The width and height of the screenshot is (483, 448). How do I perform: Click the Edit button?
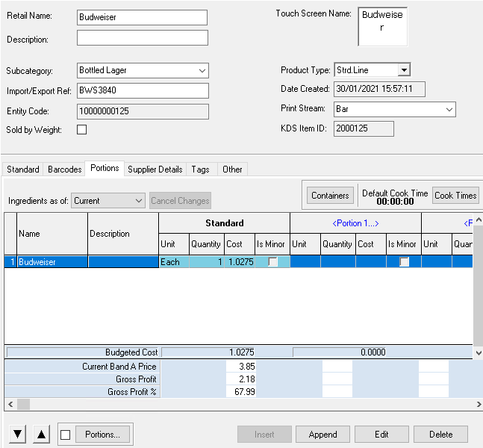(381, 435)
